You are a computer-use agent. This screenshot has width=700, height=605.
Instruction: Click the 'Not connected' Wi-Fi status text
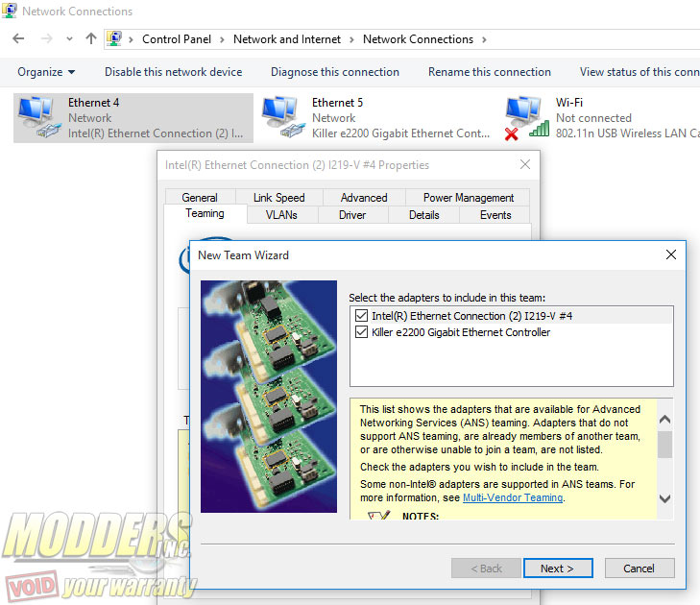[593, 118]
